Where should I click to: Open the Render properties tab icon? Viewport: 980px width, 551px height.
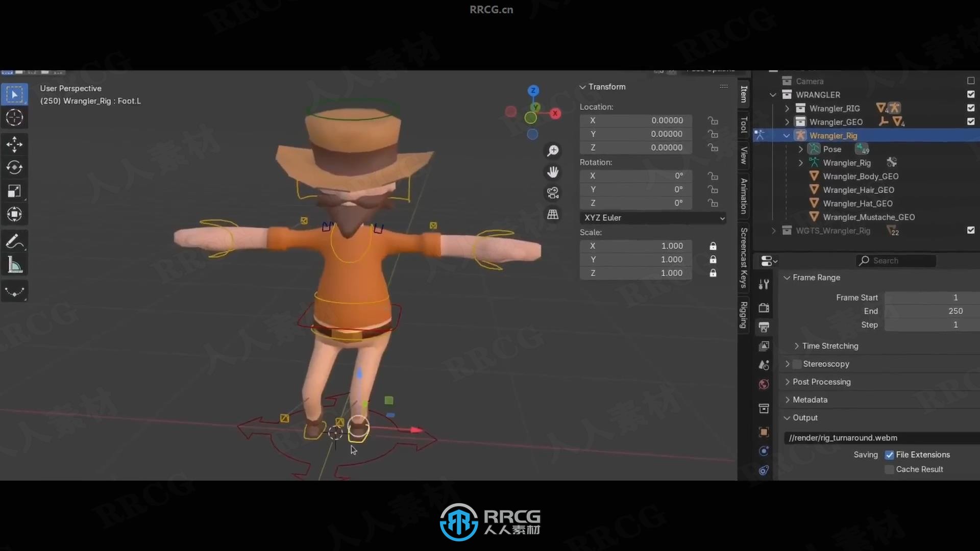(x=764, y=308)
